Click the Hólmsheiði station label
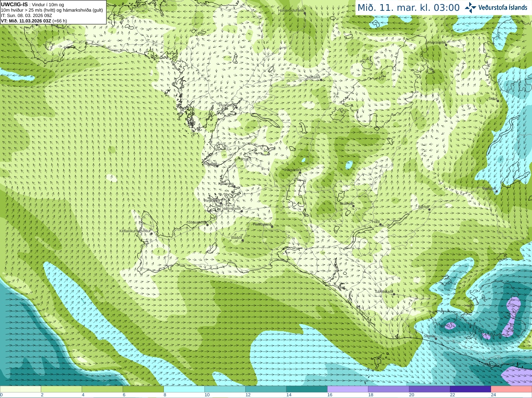Viewport: 532px width, 398px height. (232, 209)
